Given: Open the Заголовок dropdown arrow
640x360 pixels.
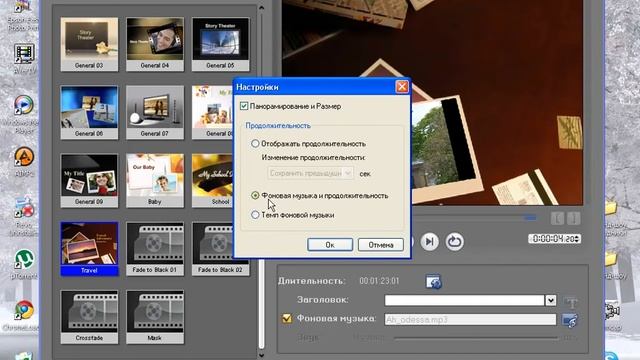Looking at the screenshot, I should coord(551,300).
